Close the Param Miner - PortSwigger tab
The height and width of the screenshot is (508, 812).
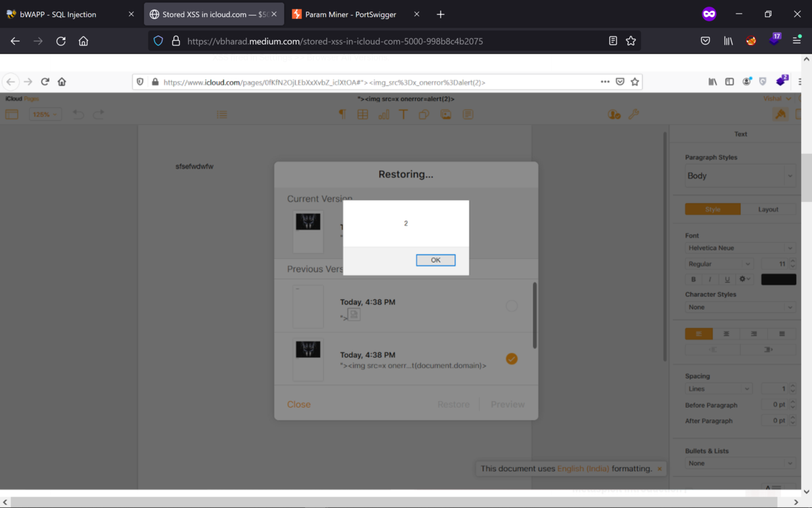[x=416, y=14]
